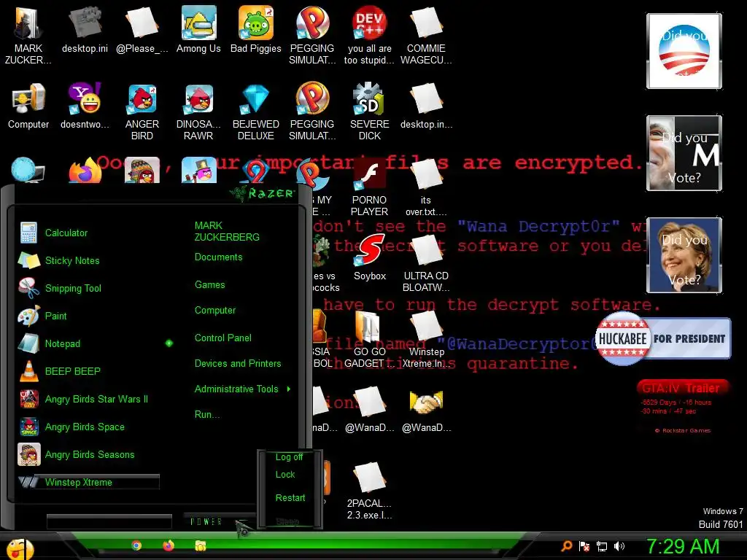Click the volume speaker tray icon
The image size is (747, 560).
point(619,546)
